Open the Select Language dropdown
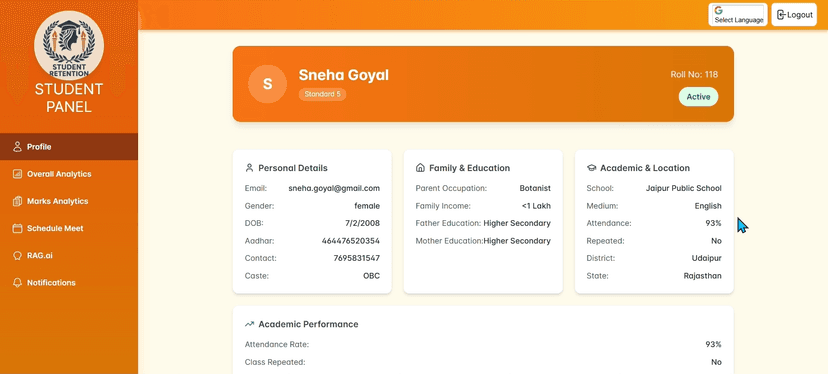828x374 pixels. 738,15
